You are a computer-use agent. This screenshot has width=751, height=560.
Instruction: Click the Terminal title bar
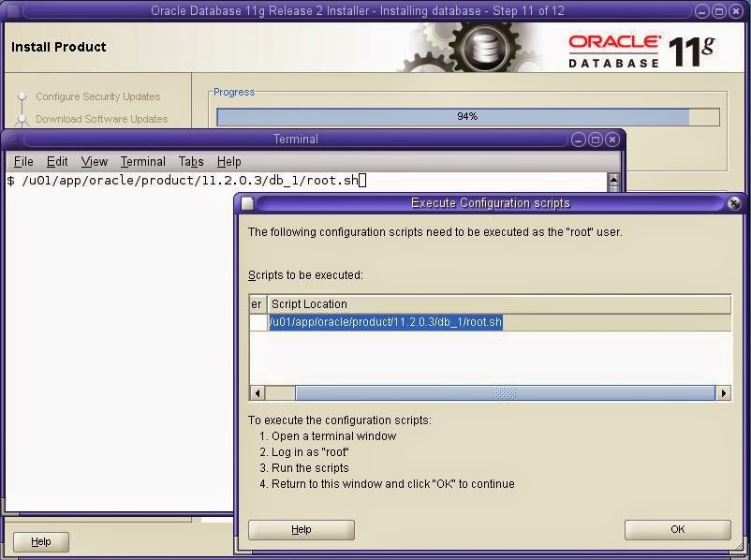pos(296,140)
